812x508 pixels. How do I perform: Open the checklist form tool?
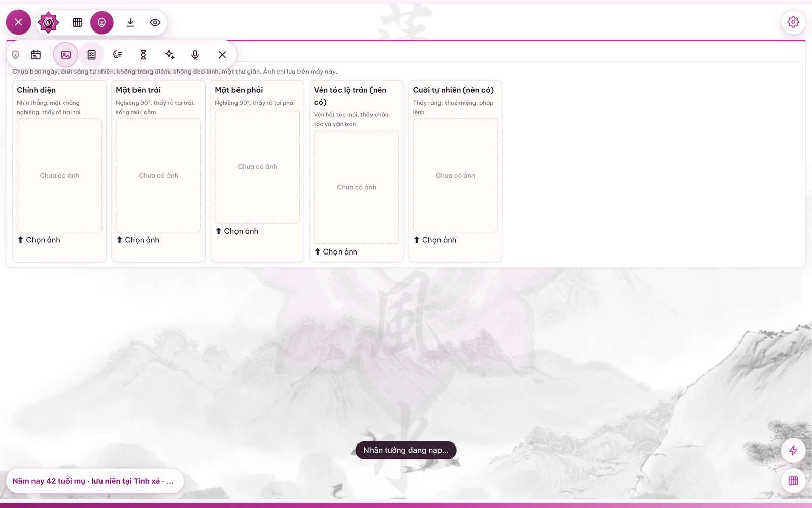pos(92,55)
